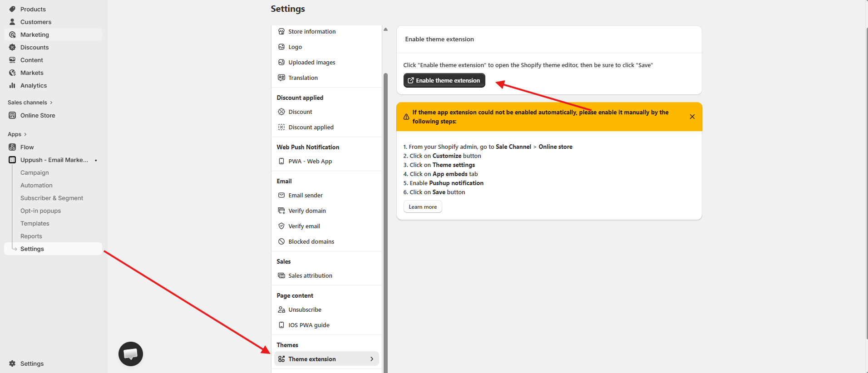This screenshot has width=868, height=373.
Task: Click the Store information shop icon
Action: point(281,31)
